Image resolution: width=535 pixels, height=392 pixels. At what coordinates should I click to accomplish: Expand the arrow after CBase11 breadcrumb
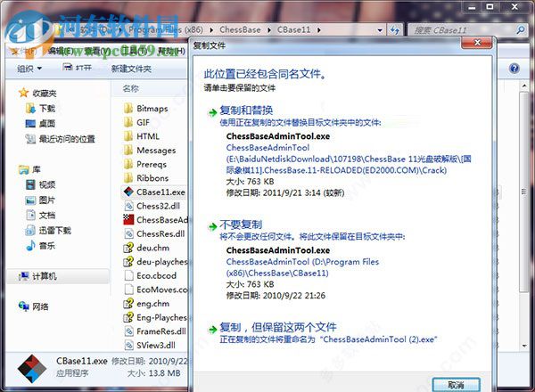pos(318,30)
